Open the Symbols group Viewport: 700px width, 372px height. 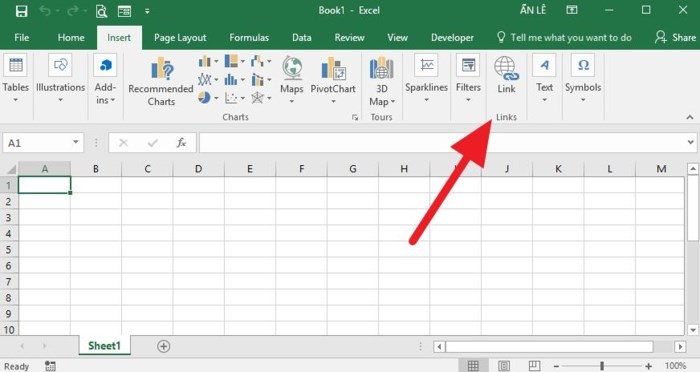click(583, 79)
